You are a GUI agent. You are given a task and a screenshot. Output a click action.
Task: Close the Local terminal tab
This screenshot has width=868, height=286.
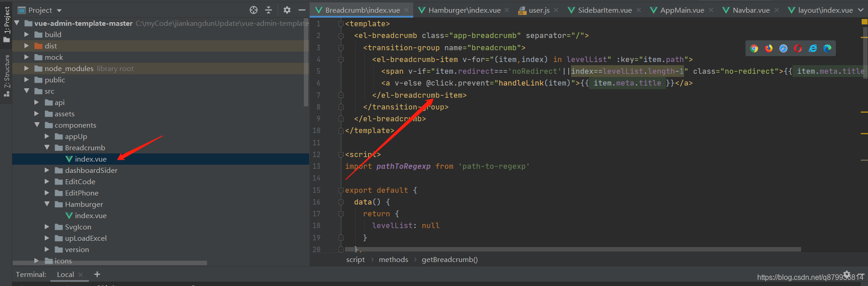80,275
